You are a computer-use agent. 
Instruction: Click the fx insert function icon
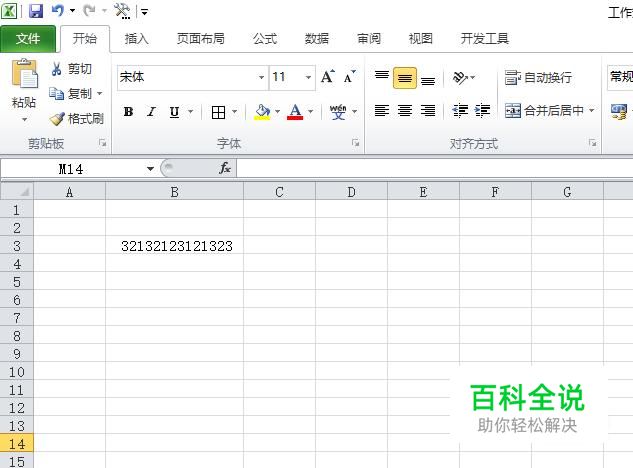(x=225, y=168)
